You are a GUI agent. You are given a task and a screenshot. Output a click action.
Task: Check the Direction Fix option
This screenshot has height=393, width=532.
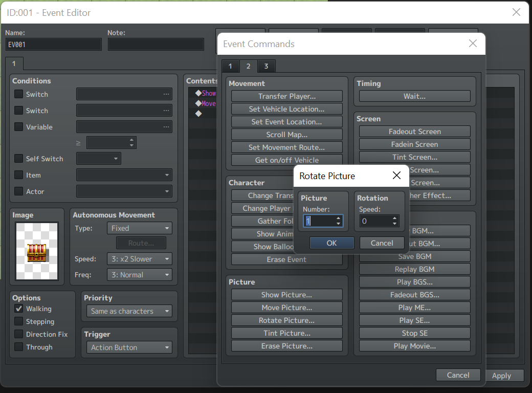18,334
